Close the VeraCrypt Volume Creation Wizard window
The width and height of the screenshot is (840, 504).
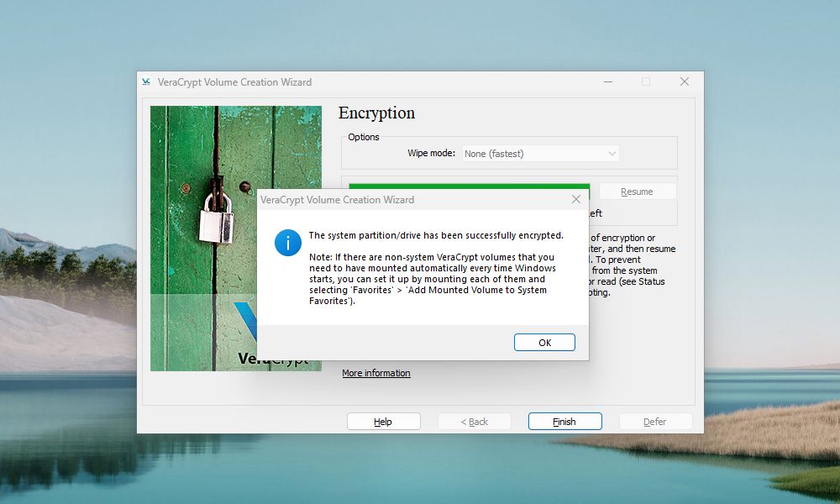(684, 82)
